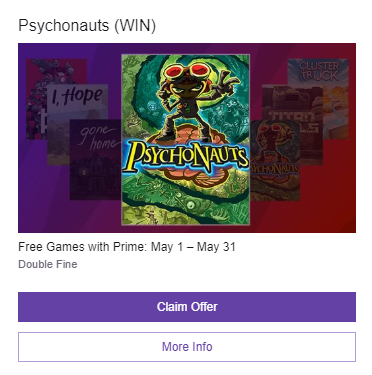This screenshot has height=375, width=372.
Task: Click the Double Fine publisher name
Action: coord(48,264)
